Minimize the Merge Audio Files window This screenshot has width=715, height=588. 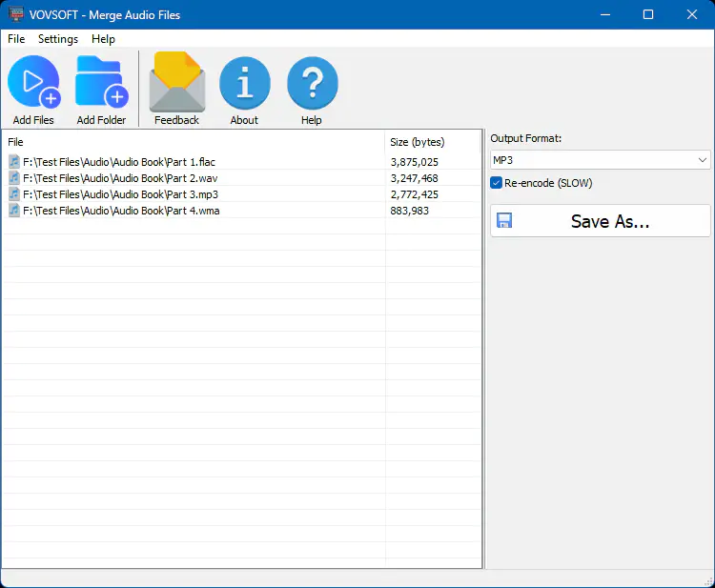click(x=605, y=14)
